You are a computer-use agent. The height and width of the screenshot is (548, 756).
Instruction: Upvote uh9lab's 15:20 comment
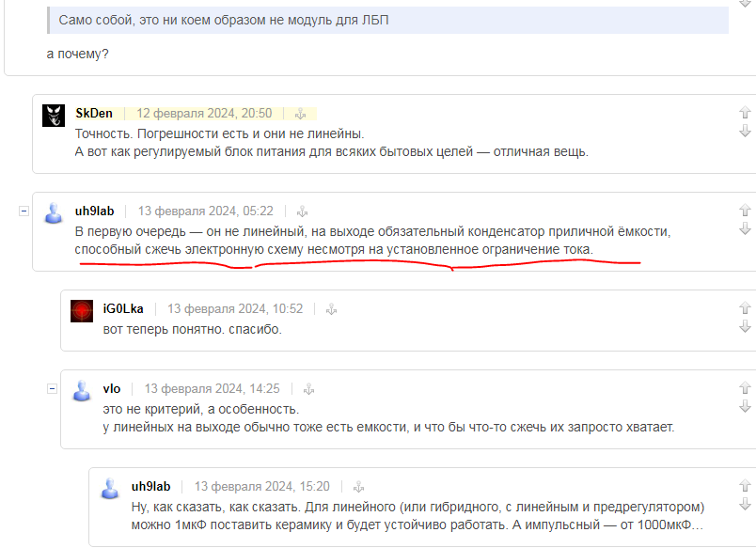pyautogui.click(x=745, y=485)
